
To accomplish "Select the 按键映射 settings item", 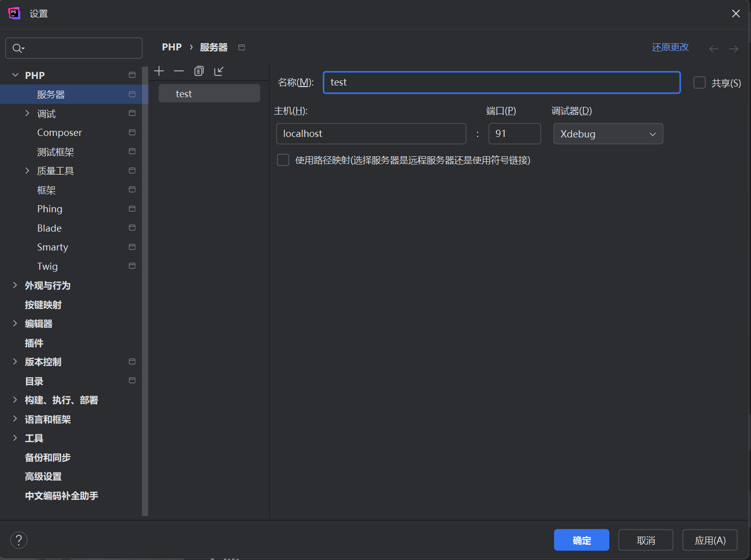I will (43, 305).
